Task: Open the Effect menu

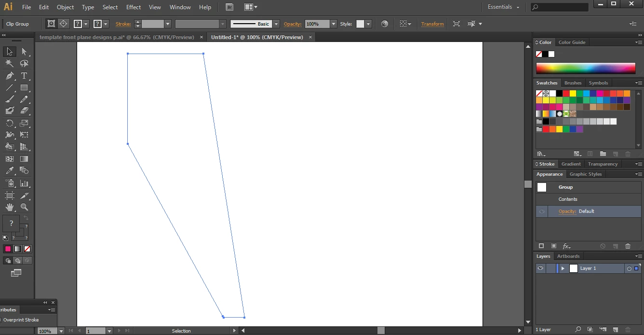Action: point(134,7)
